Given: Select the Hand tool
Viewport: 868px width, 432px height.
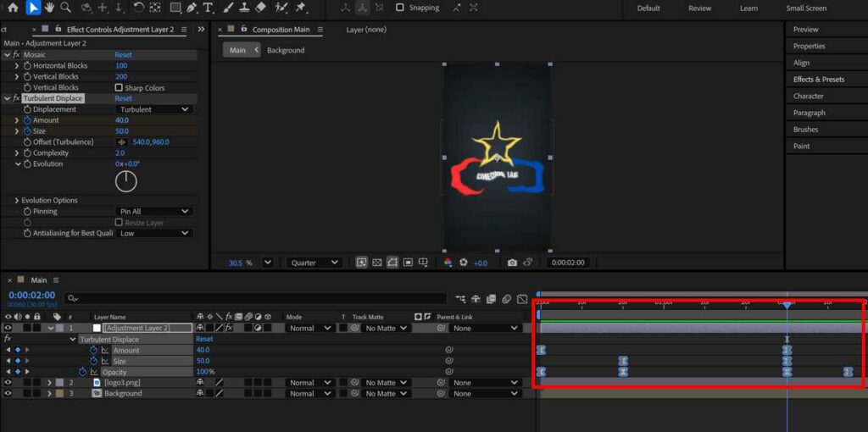Looking at the screenshot, I should pos(49,8).
